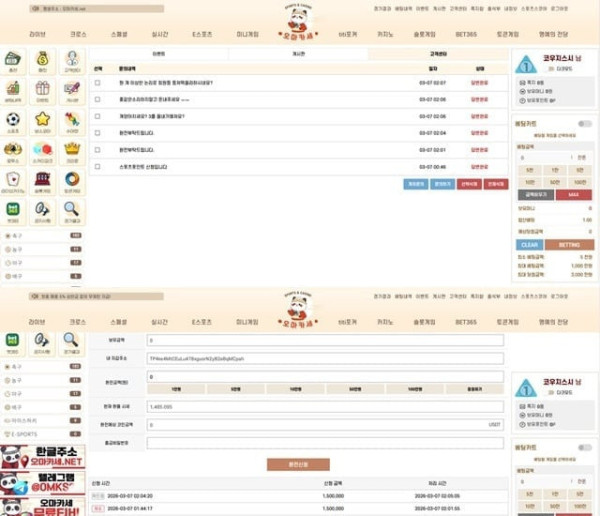Click the green bet365 icon on lower page
This screenshot has height=516, width=600.
(x=13, y=343)
